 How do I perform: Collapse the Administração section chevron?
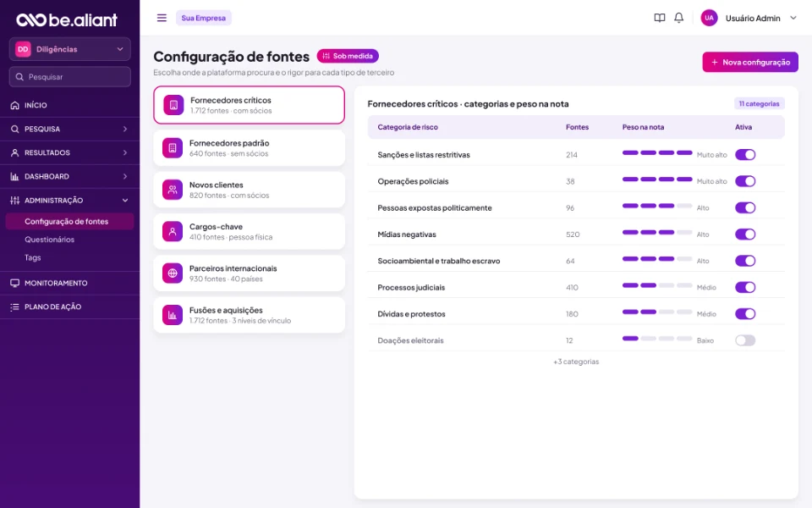point(125,201)
